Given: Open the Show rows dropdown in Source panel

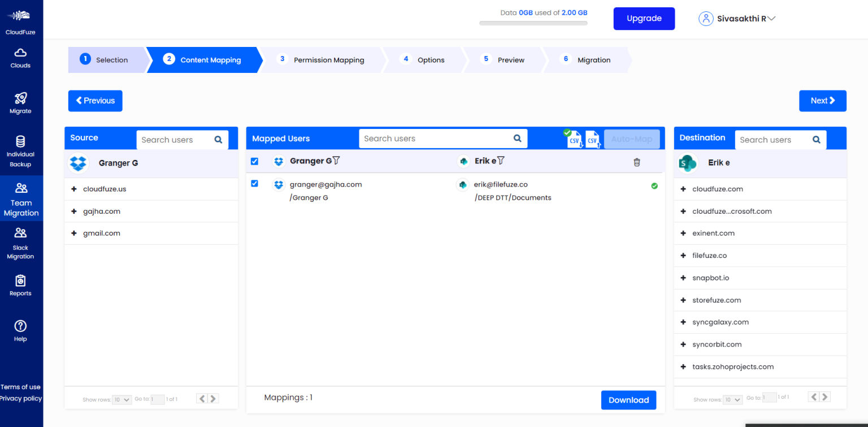Looking at the screenshot, I should point(121,399).
